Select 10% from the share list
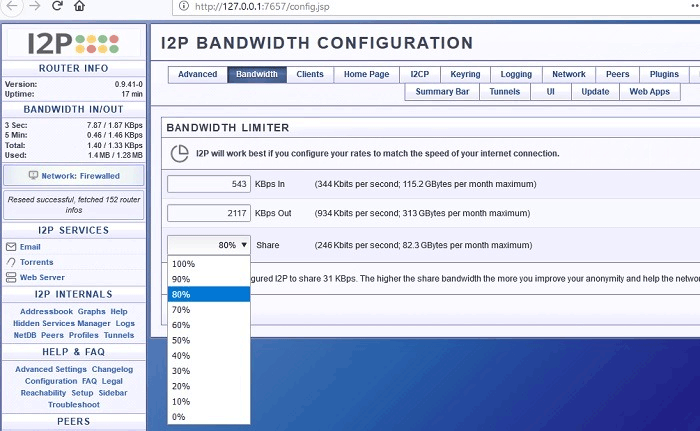700x431 pixels. pos(209,402)
